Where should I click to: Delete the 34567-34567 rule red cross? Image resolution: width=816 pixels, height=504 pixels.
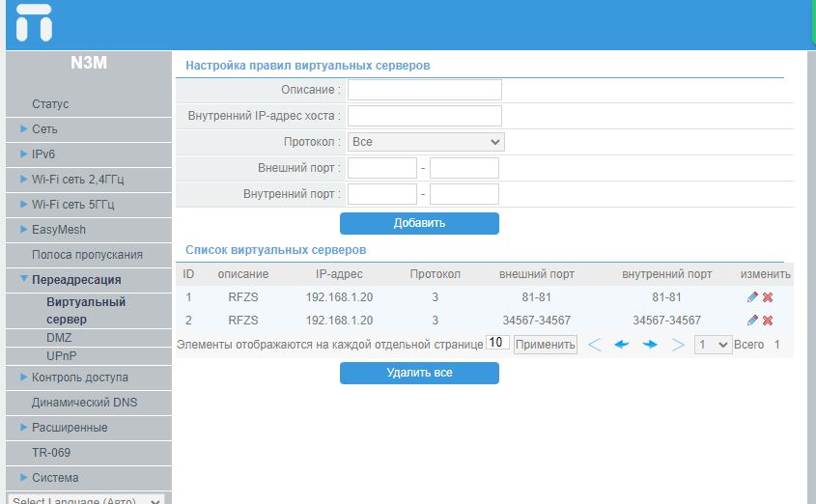[768, 320]
